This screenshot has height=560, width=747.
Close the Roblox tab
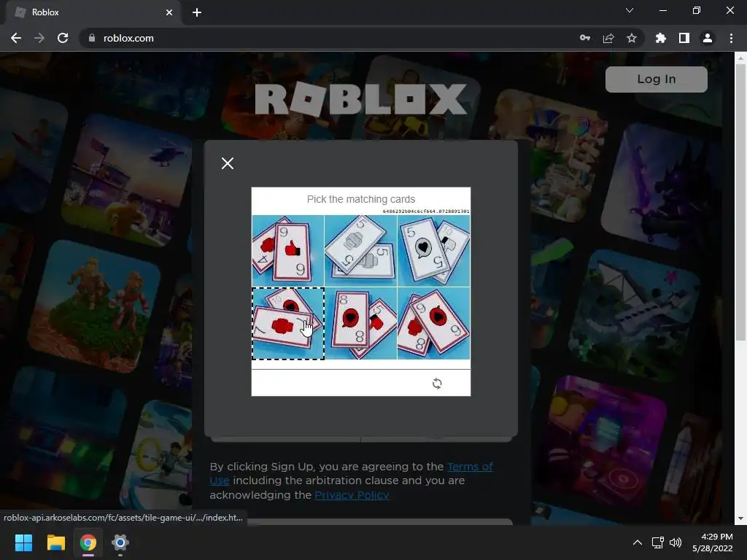click(x=169, y=12)
